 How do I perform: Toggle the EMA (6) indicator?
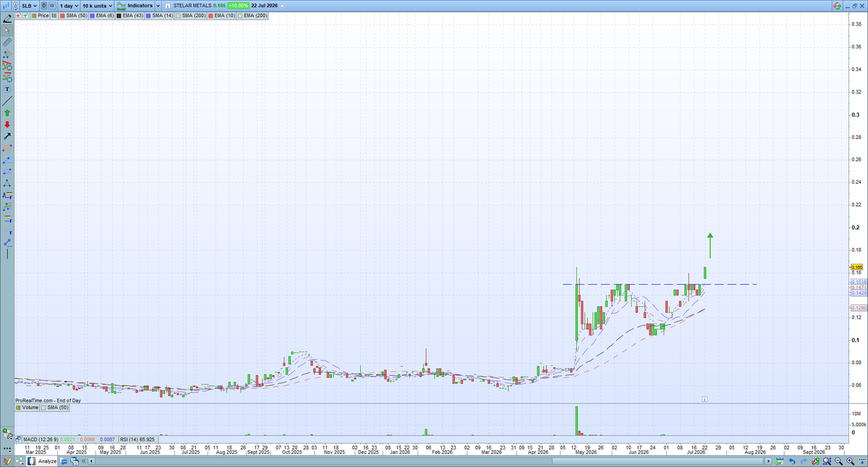click(102, 15)
